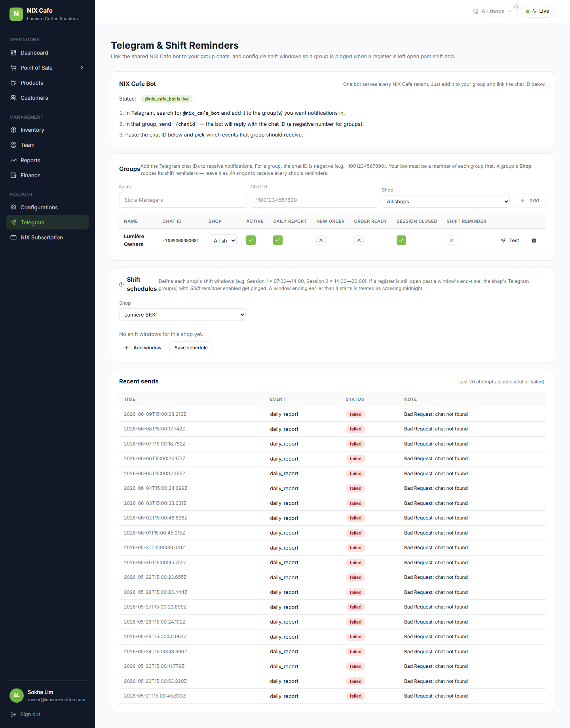Click the group Name input field
This screenshot has height=728, width=570.
point(183,200)
